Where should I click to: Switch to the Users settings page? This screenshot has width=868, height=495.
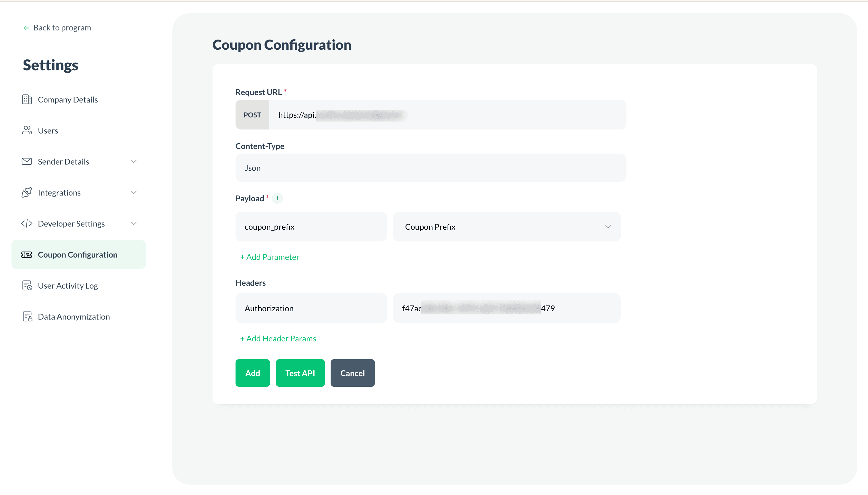[48, 130]
